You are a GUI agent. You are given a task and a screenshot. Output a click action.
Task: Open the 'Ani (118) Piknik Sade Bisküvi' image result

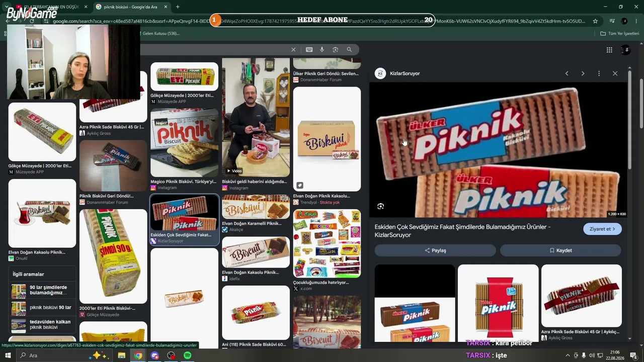256,313
